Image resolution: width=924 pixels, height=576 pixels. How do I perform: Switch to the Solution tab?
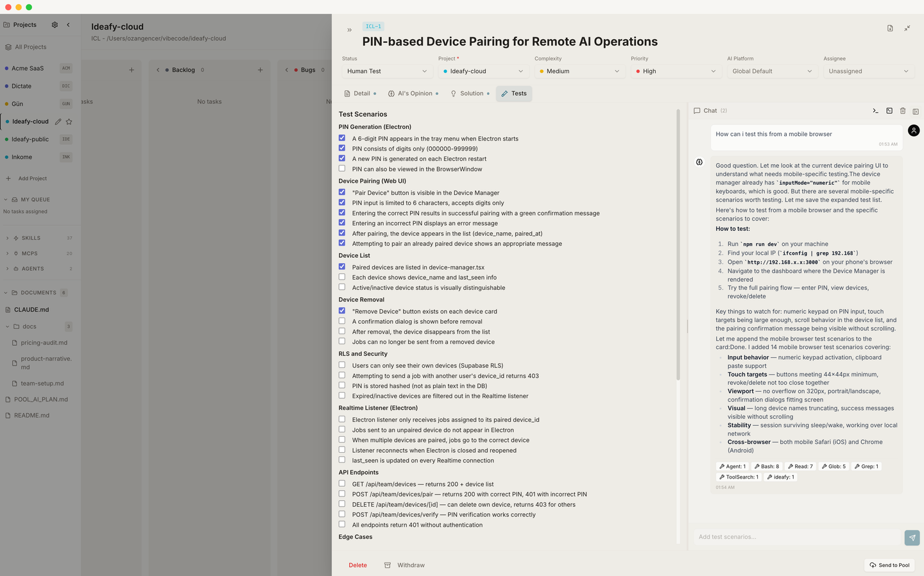click(x=470, y=94)
